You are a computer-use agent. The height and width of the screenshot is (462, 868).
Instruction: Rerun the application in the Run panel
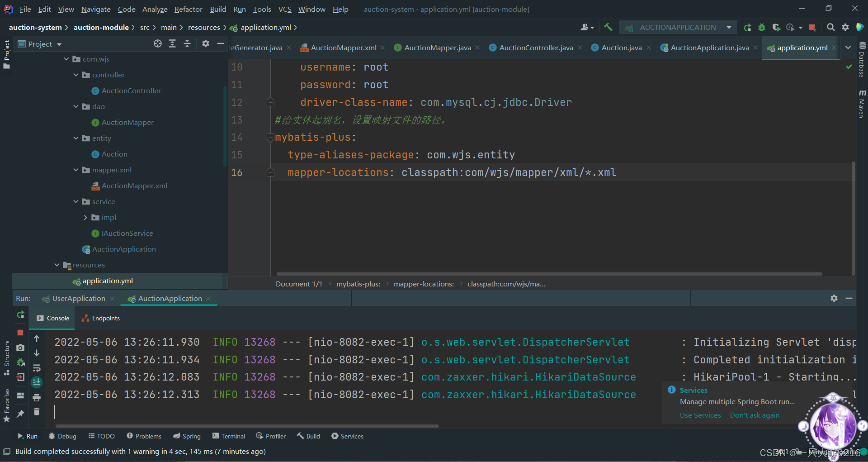(20, 314)
